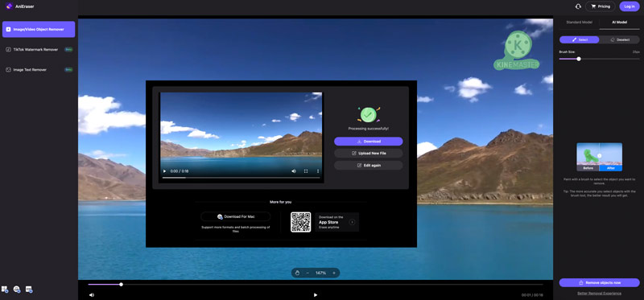Select the hand pan tool
Viewport: 644px width, 300px height.
(296, 273)
